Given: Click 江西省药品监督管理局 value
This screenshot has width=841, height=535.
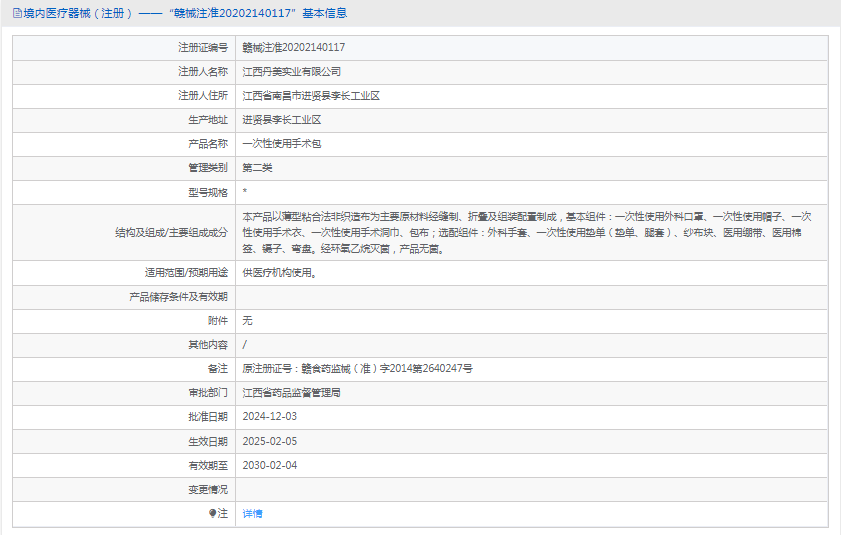Looking at the screenshot, I should coord(291,393).
